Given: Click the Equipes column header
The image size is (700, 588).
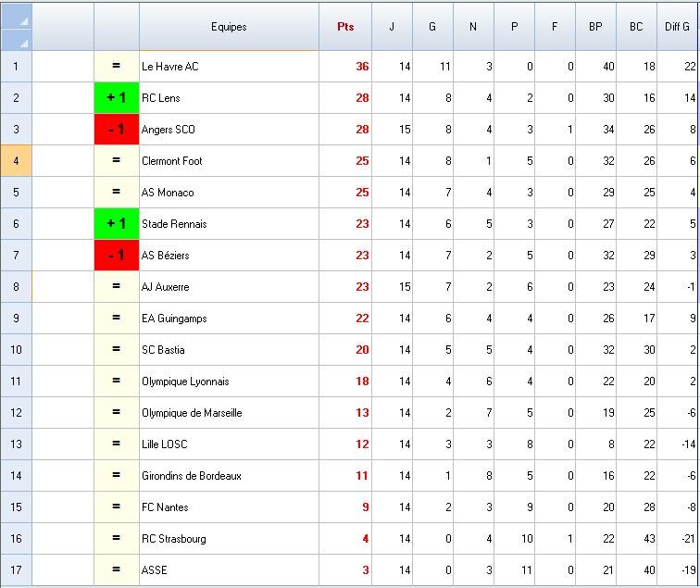Looking at the screenshot, I should (229, 27).
